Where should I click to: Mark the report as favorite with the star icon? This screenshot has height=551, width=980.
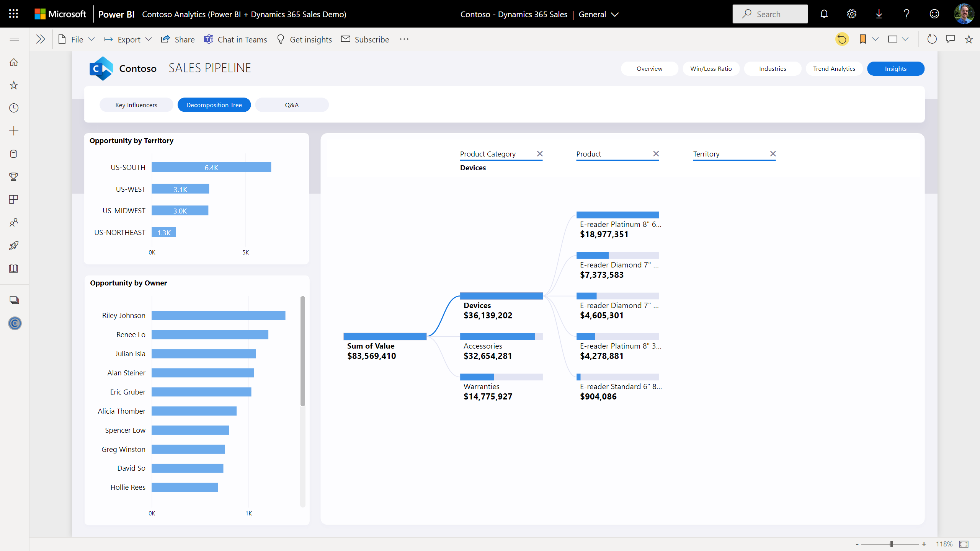[x=969, y=39]
